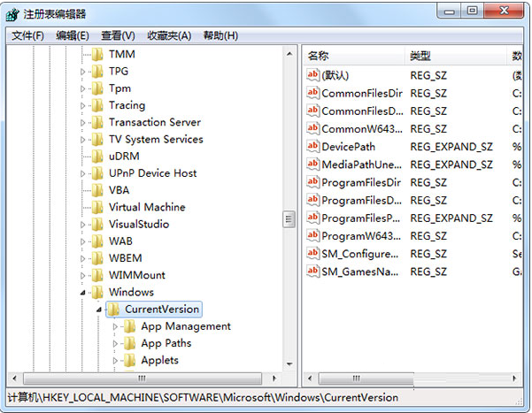Expand the App Management key
The image size is (532, 413).
(x=115, y=326)
